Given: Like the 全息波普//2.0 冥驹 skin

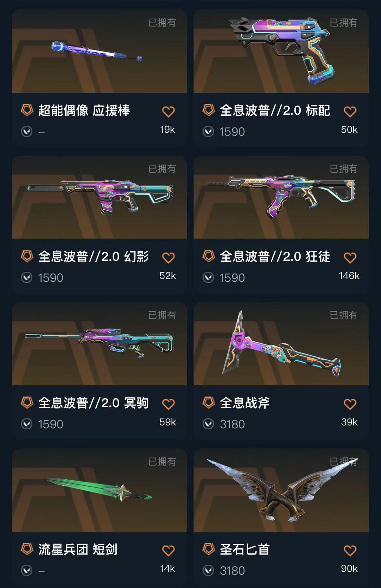Looking at the screenshot, I should pyautogui.click(x=168, y=404).
